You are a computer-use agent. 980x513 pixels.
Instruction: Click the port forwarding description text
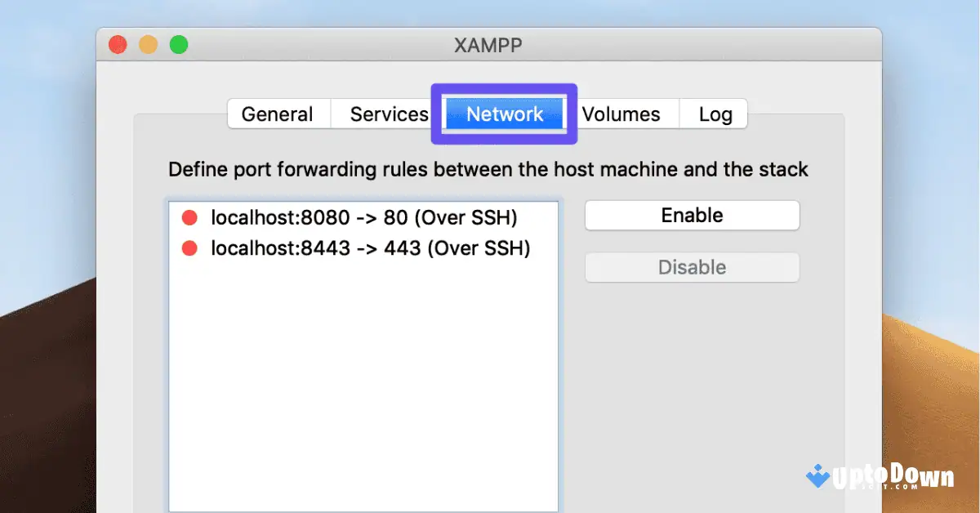point(488,169)
